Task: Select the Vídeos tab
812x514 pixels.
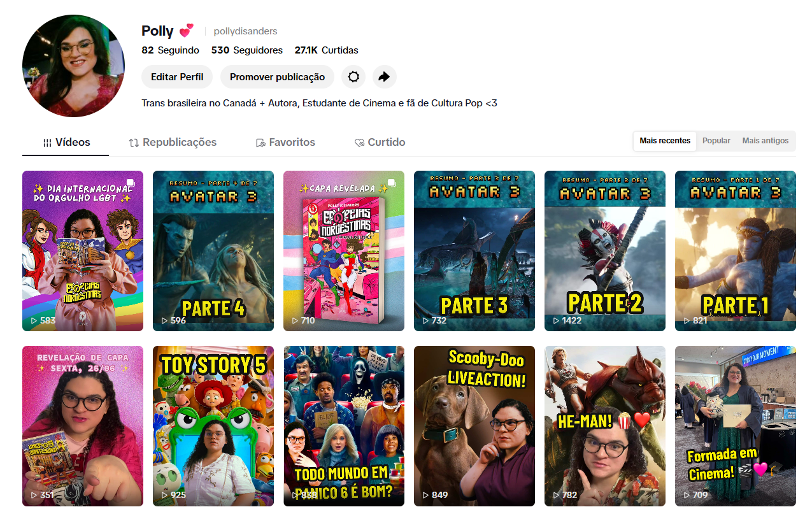Action: (x=66, y=143)
